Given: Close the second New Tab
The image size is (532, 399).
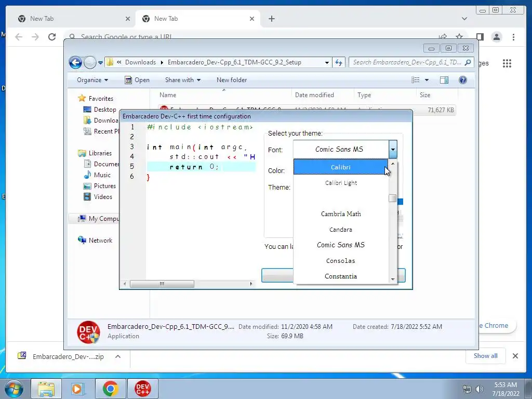Looking at the screenshot, I should [x=252, y=19].
